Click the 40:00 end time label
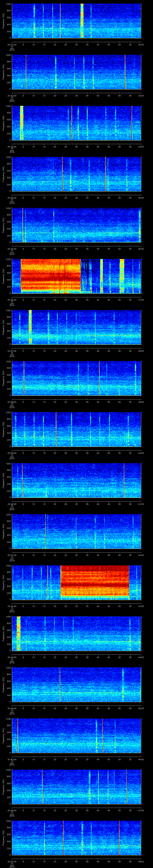This screenshot has height=868, width=153. pyautogui.click(x=141, y=453)
